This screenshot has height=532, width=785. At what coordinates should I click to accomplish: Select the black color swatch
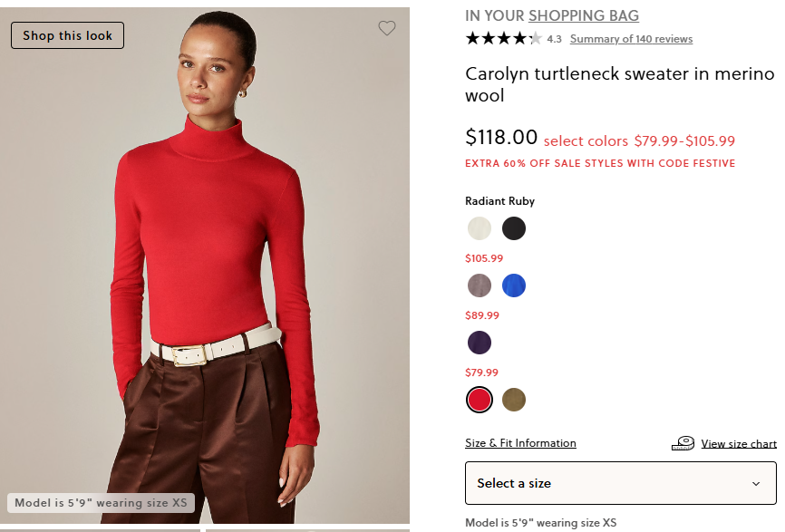pyautogui.click(x=514, y=228)
